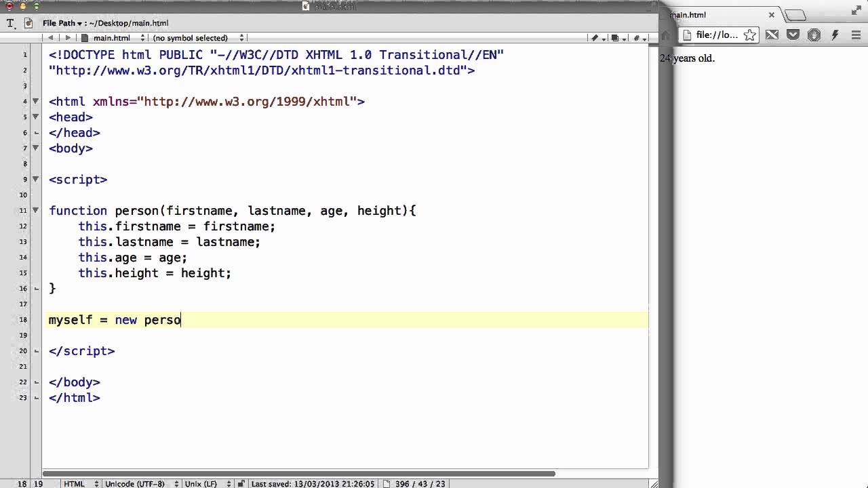This screenshot has width=868, height=488.
Task: Open the counterpart file menu in the navigation bar
Action: coord(617,38)
